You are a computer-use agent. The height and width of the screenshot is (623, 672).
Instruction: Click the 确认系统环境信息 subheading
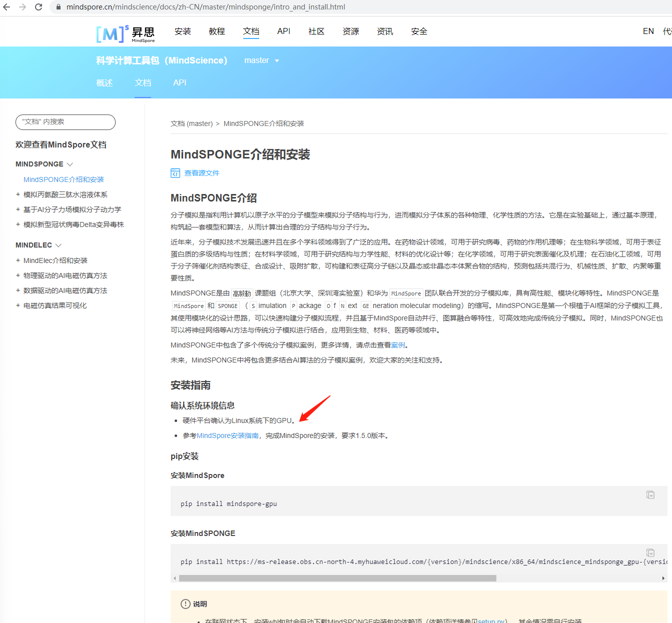[x=203, y=405]
